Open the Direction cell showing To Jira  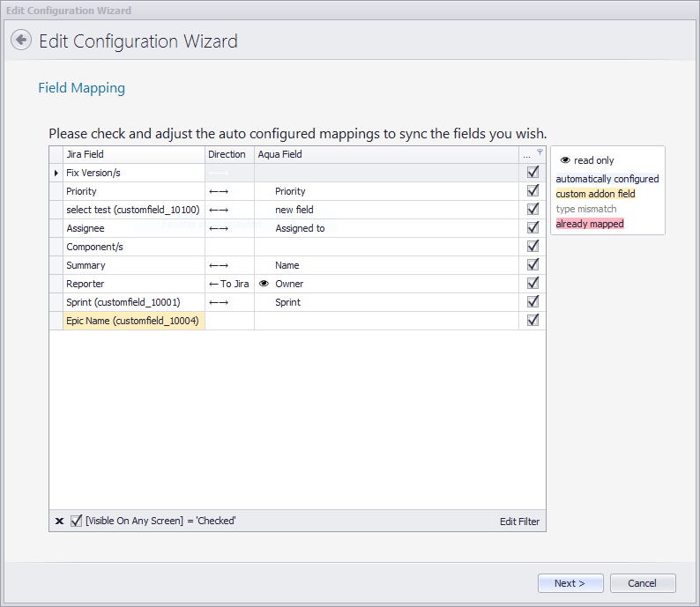coord(229,284)
